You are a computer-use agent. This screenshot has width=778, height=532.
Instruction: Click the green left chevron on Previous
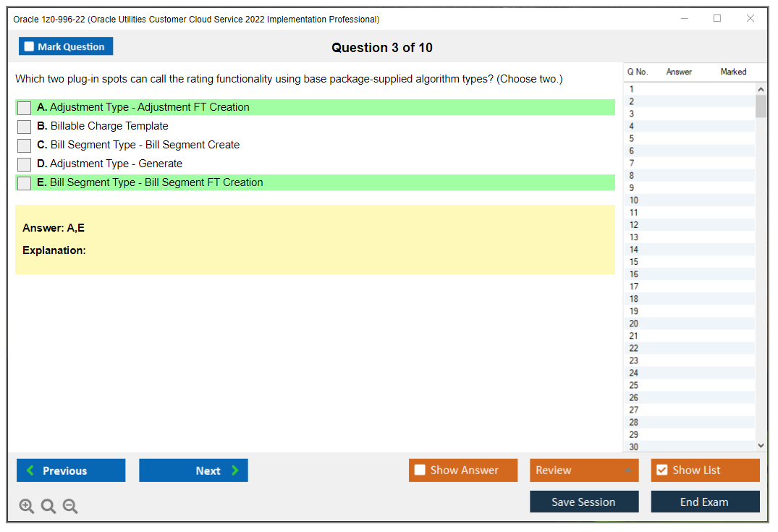(x=30, y=470)
